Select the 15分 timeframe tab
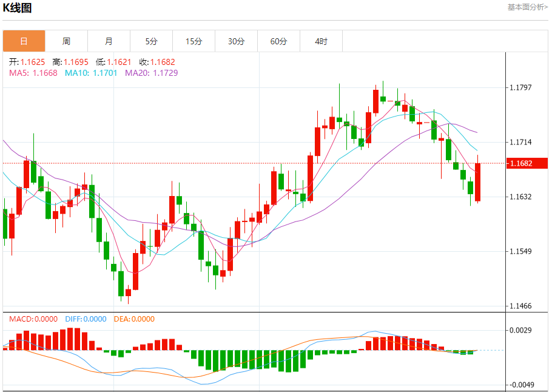The width and height of the screenshot is (552, 392). tap(194, 41)
